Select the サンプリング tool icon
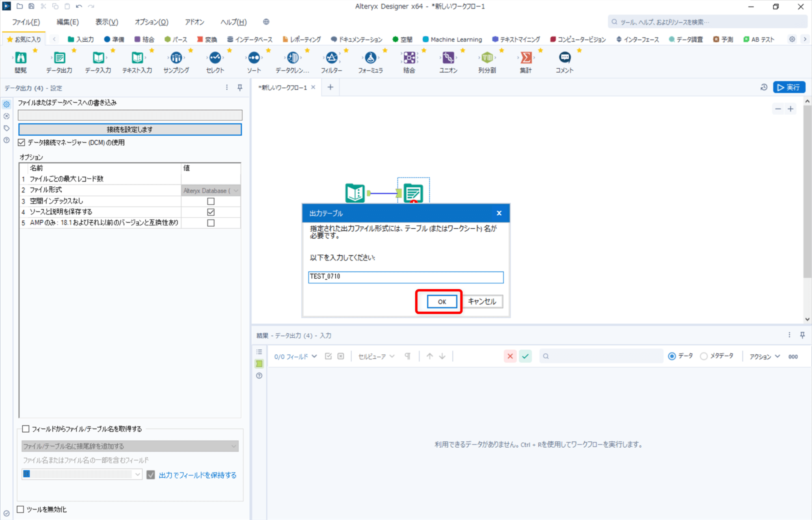This screenshot has width=812, height=520. pos(176,58)
